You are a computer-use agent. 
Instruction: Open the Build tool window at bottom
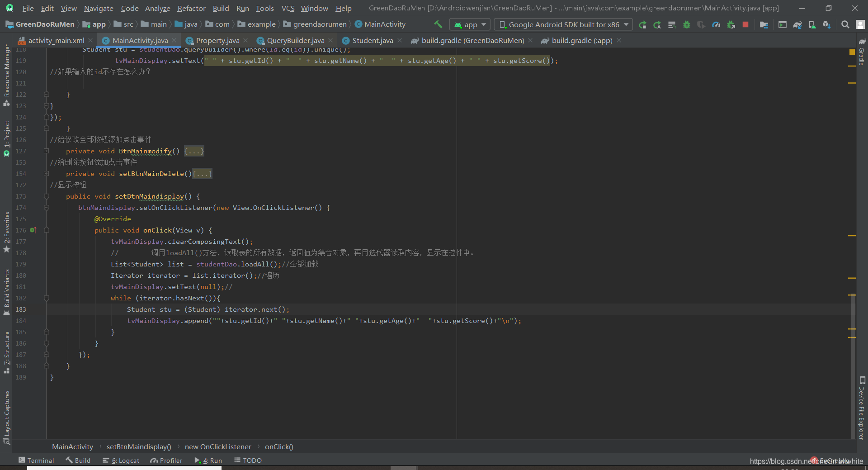(78, 461)
